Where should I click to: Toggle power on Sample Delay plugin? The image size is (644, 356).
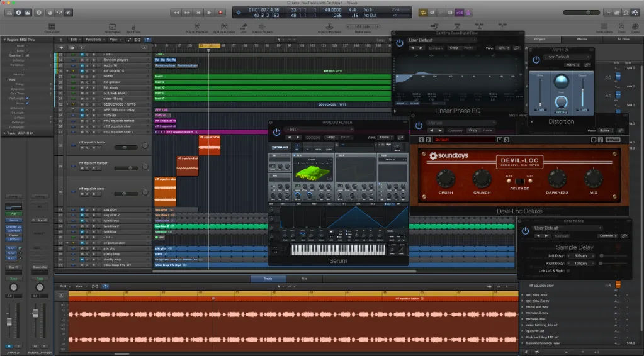[525, 231]
